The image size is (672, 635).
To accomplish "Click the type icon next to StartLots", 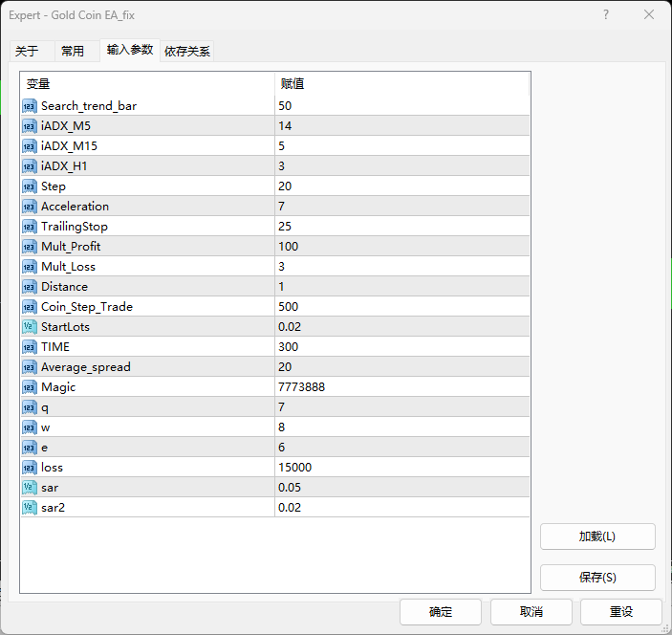I will tap(30, 327).
